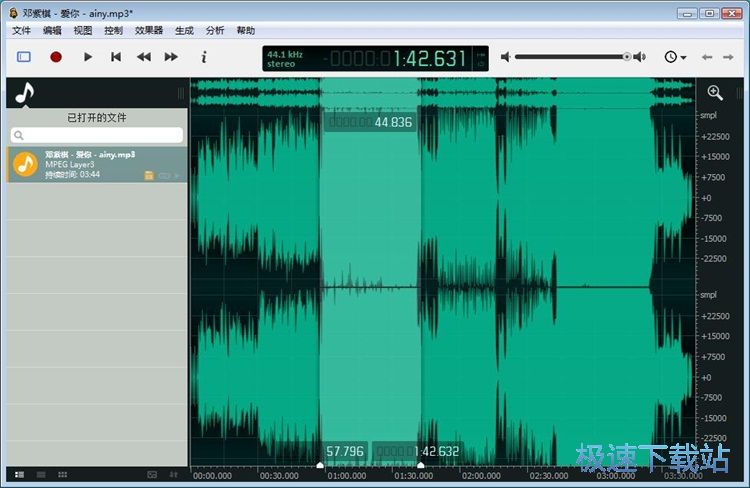Switch to compact list view icon
Screen dimensions: 750x488
coord(41,475)
